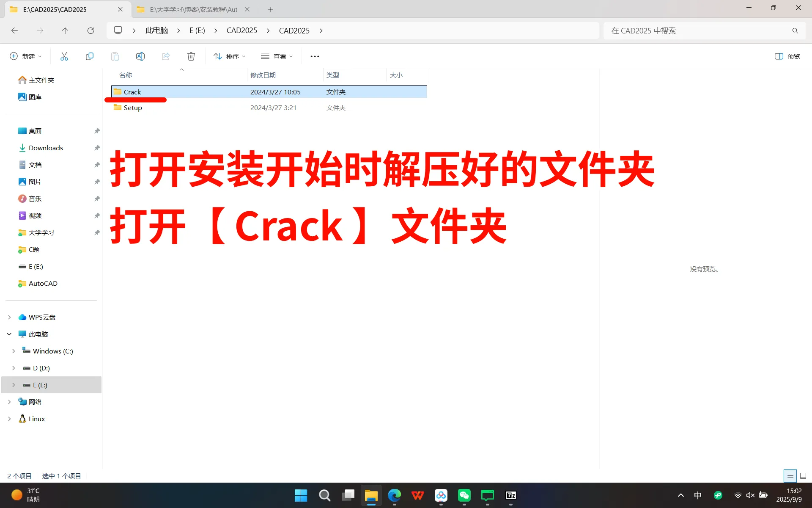Click the Share icon in the toolbar
The image size is (812, 508).
click(165, 56)
